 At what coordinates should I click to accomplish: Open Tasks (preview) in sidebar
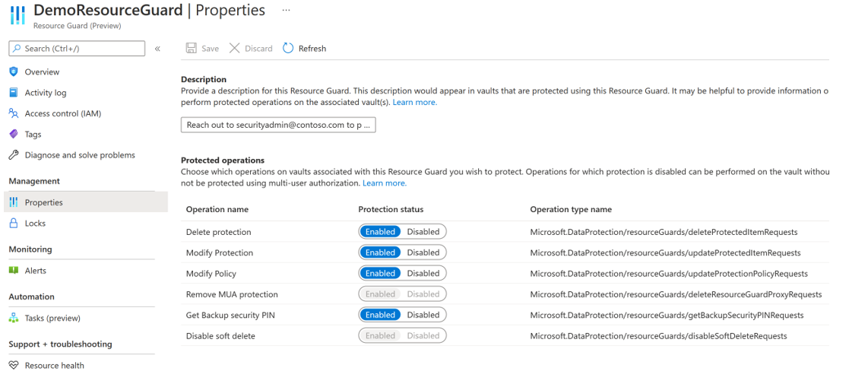pos(52,318)
